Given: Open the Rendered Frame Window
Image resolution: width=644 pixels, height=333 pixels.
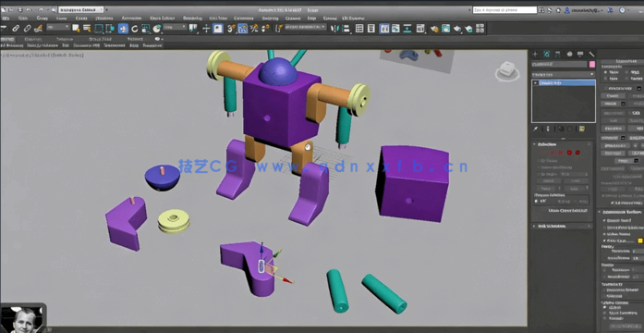Looking at the screenshot, I should 445,29.
